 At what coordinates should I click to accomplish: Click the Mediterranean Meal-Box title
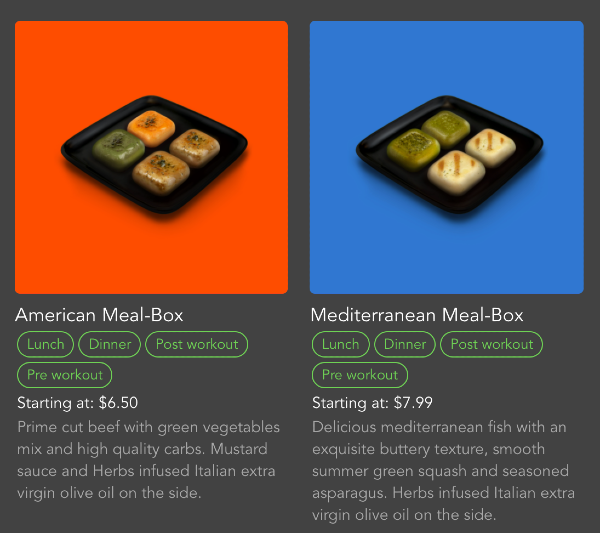point(417,315)
